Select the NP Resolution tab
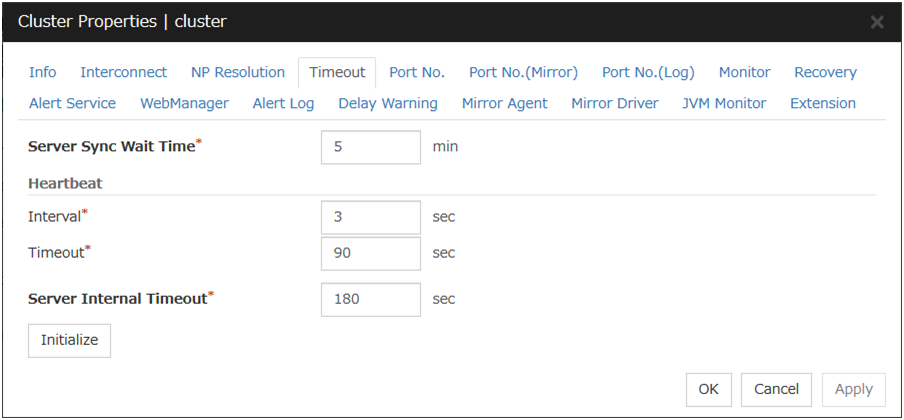Viewport: 904px width, 420px height. (x=238, y=72)
